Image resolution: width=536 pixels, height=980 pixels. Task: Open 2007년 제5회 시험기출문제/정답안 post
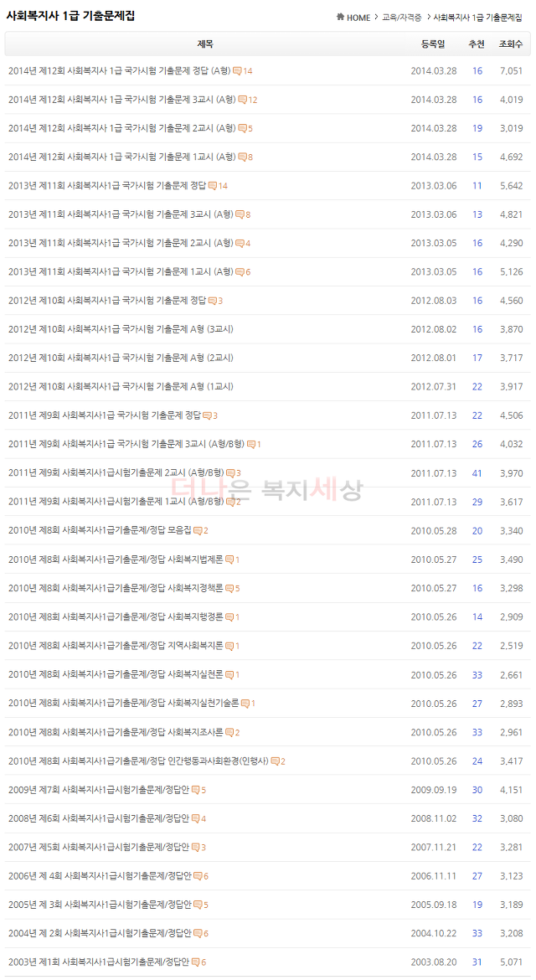[x=99, y=847]
